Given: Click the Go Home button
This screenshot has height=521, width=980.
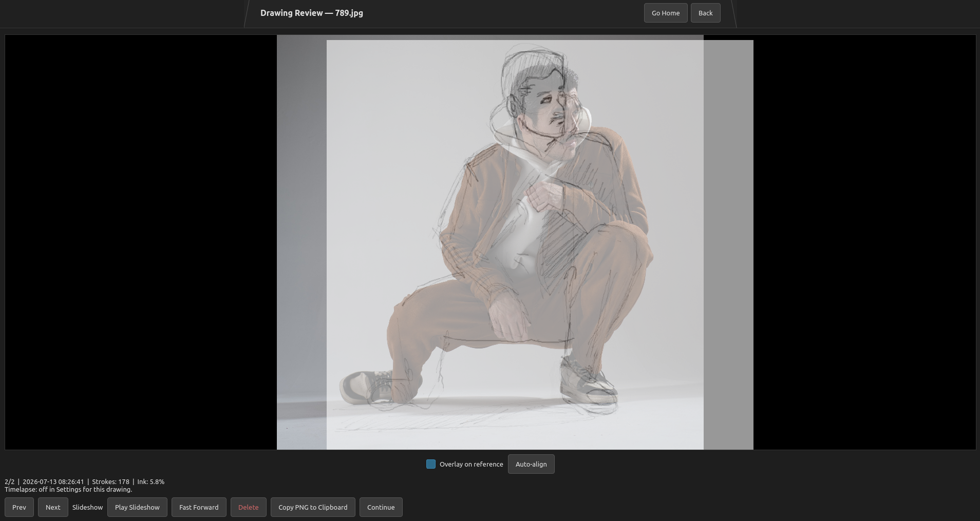Looking at the screenshot, I should coord(666,13).
